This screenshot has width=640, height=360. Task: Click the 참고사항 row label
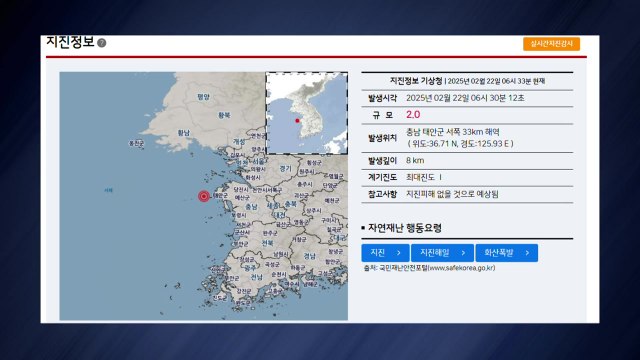coord(382,194)
